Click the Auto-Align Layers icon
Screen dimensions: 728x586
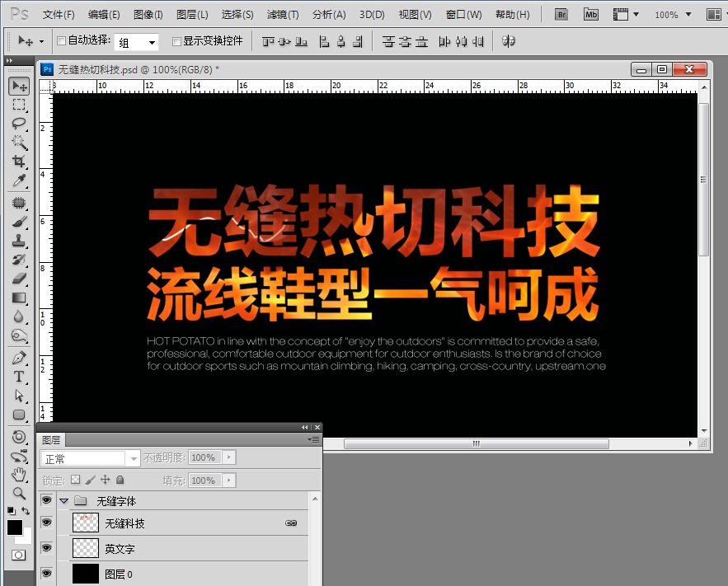[x=509, y=41]
